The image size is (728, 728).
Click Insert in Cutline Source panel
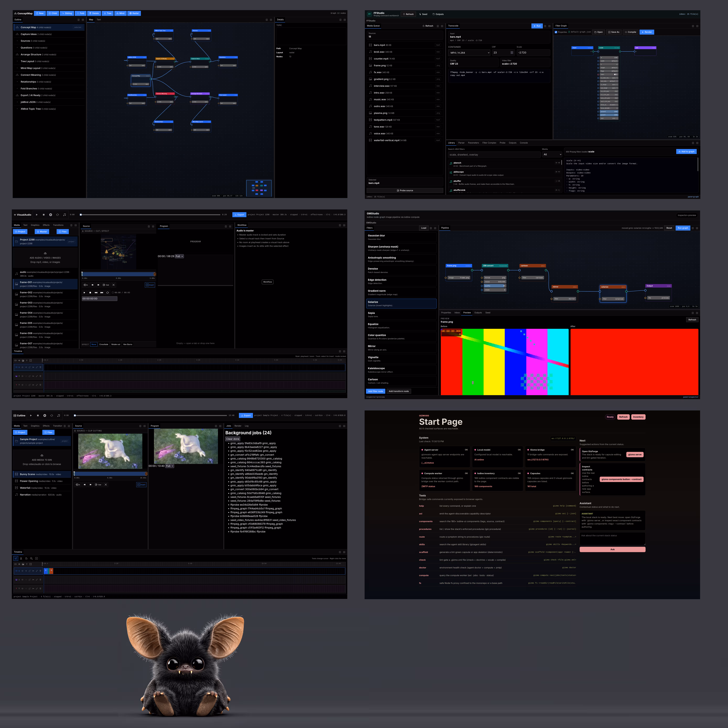[x=141, y=485]
